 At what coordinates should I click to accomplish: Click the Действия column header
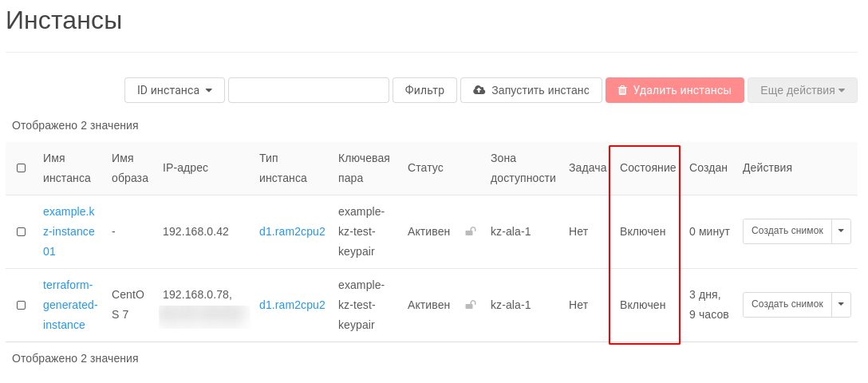point(767,168)
